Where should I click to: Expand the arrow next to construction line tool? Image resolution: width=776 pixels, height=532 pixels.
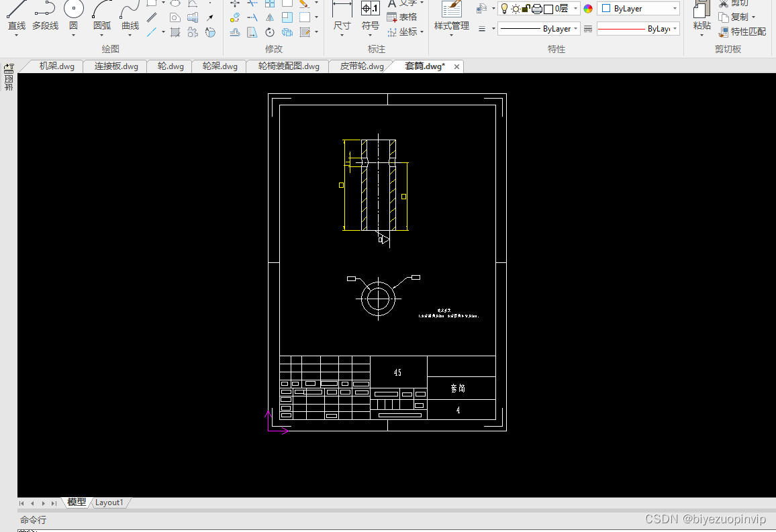[163, 32]
